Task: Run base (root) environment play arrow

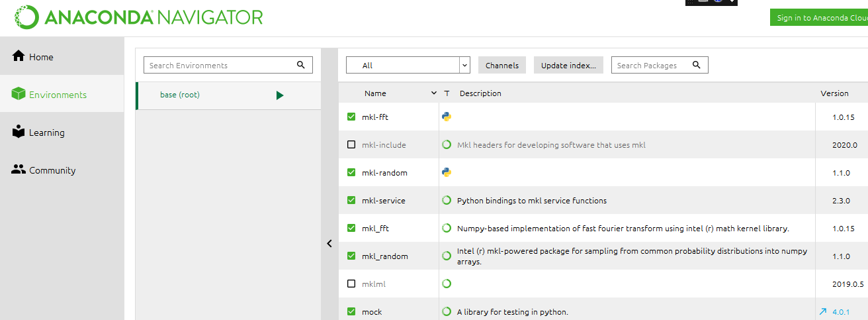Action: coord(280,95)
